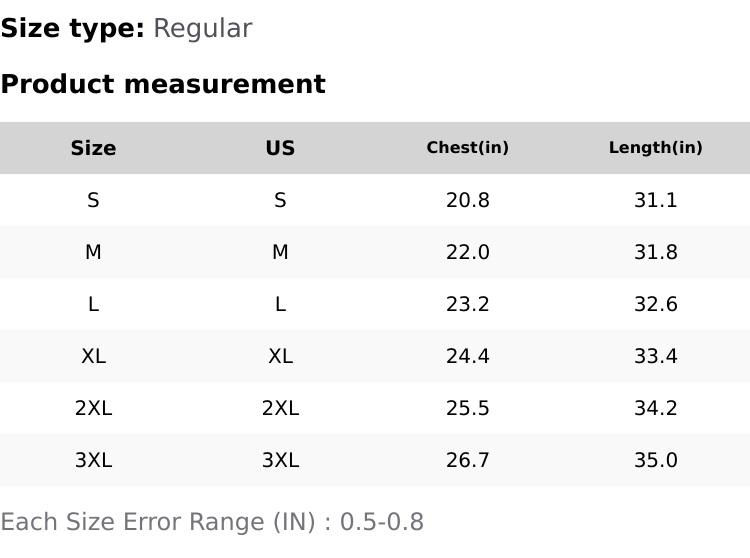Select the Product measurement heading
Screen dimensions: 750x558
click(163, 84)
